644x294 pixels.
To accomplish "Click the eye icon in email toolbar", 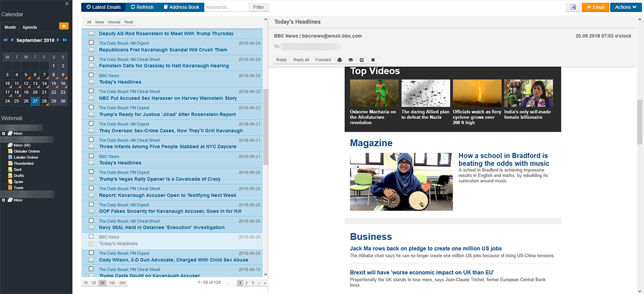I will coord(350,60).
